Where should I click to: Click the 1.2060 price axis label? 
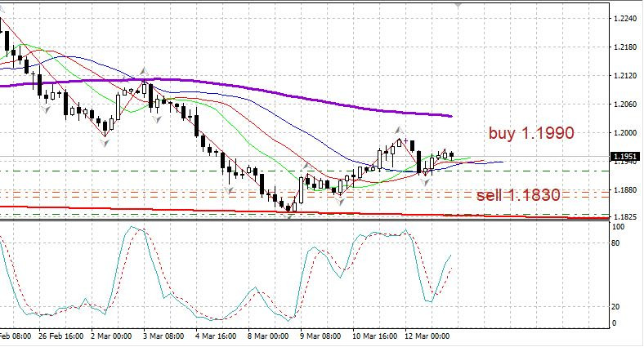pos(625,105)
